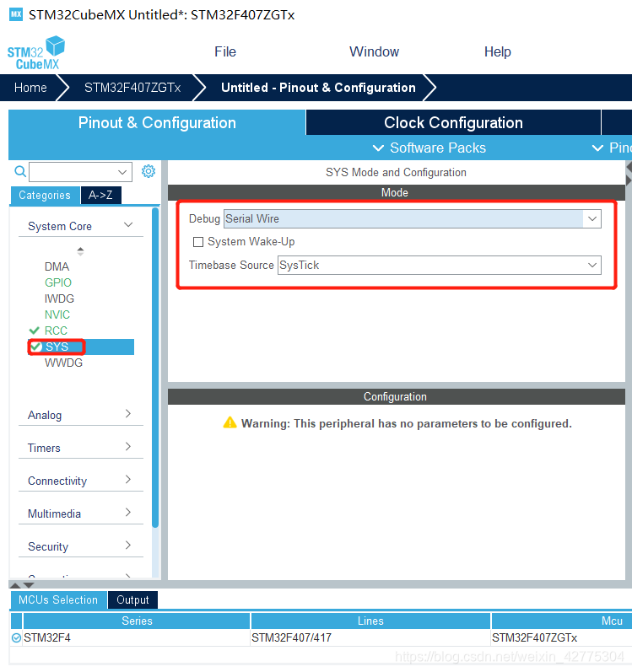Click the sort arrows above DMA list
Viewport: 632px width, 672px height.
[80, 251]
